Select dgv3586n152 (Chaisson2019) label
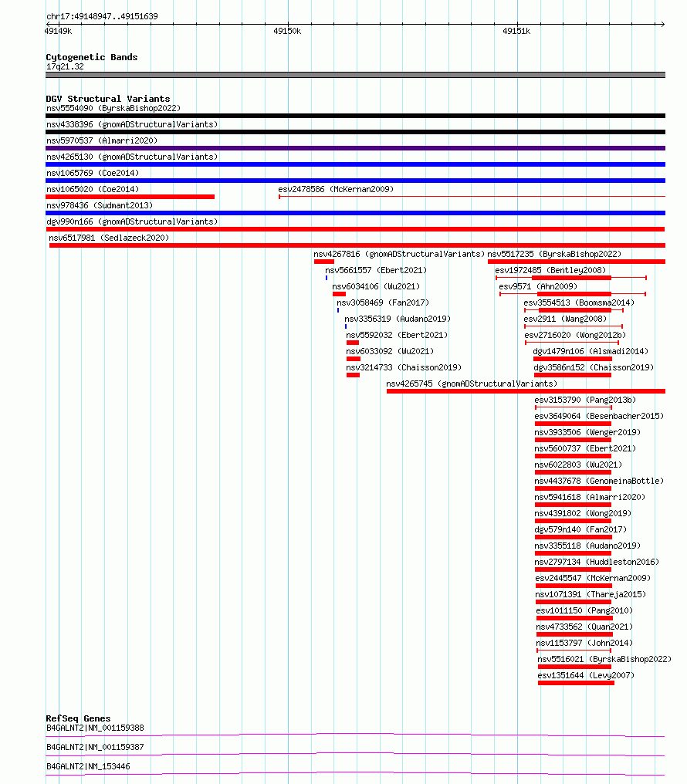The image size is (687, 784). tap(594, 367)
